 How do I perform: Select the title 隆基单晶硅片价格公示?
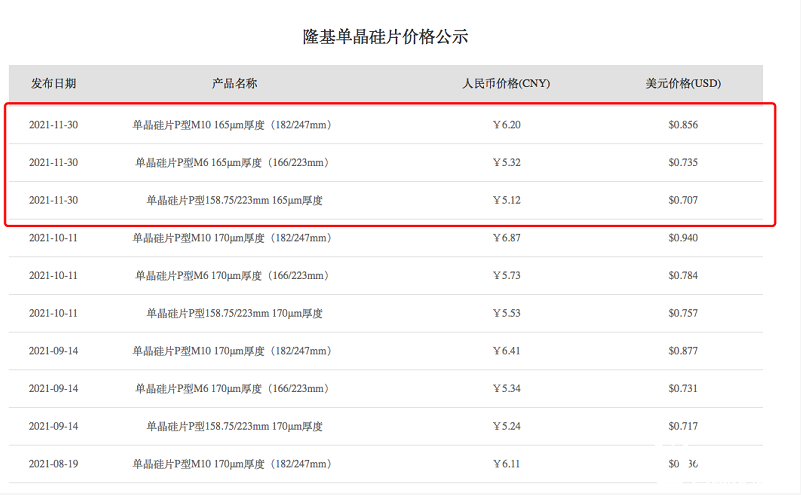tap(385, 37)
